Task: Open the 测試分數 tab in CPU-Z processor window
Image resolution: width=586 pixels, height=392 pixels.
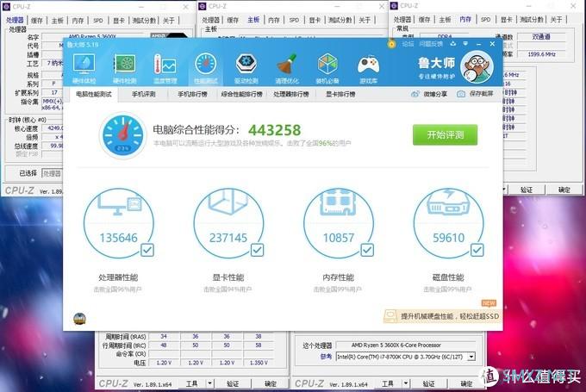Action: [x=144, y=21]
